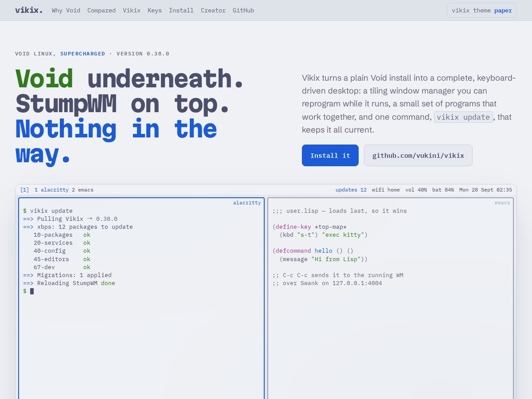Click 'xbps: 12 packages to update' line

point(78,227)
